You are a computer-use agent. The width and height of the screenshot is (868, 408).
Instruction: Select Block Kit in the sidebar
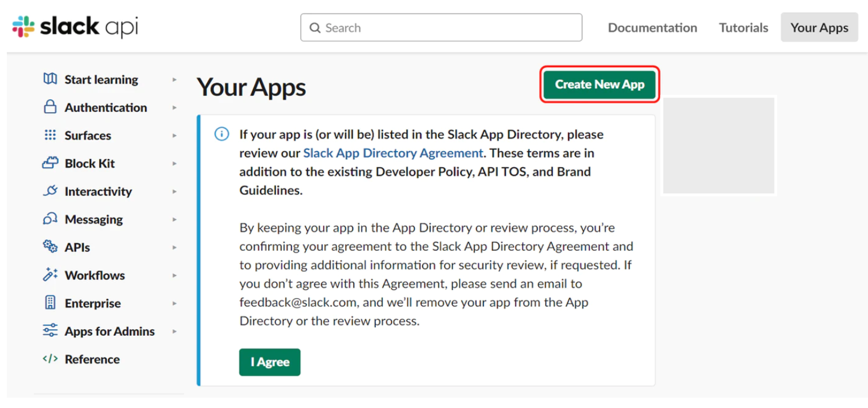89,163
